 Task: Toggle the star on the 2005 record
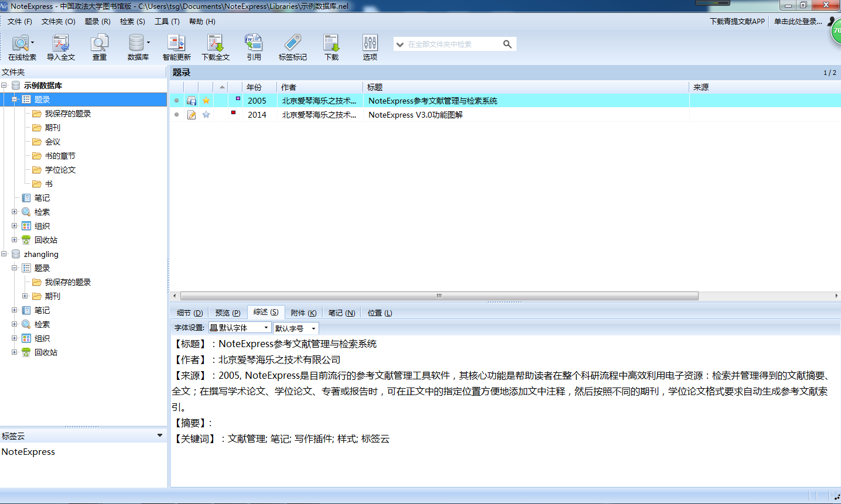pos(206,101)
